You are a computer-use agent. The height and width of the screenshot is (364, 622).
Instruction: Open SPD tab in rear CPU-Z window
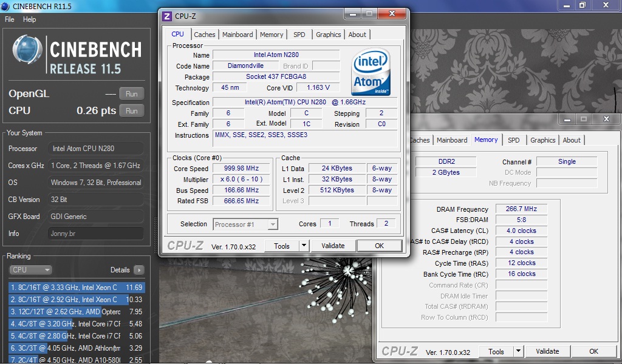pos(514,140)
